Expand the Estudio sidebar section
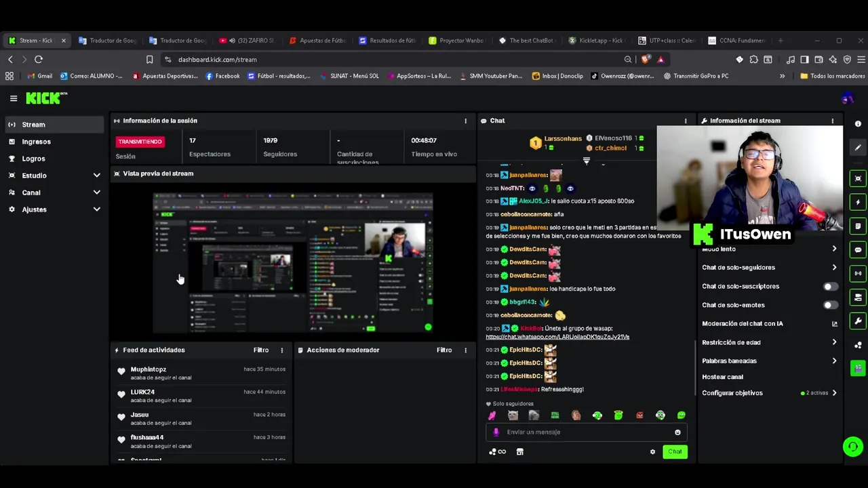The image size is (868, 488). 54,176
